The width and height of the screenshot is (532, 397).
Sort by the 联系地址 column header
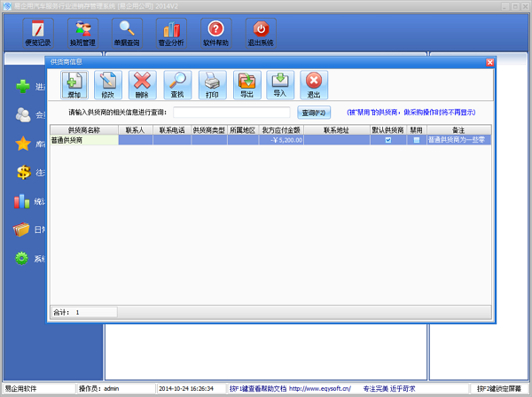tap(337, 130)
